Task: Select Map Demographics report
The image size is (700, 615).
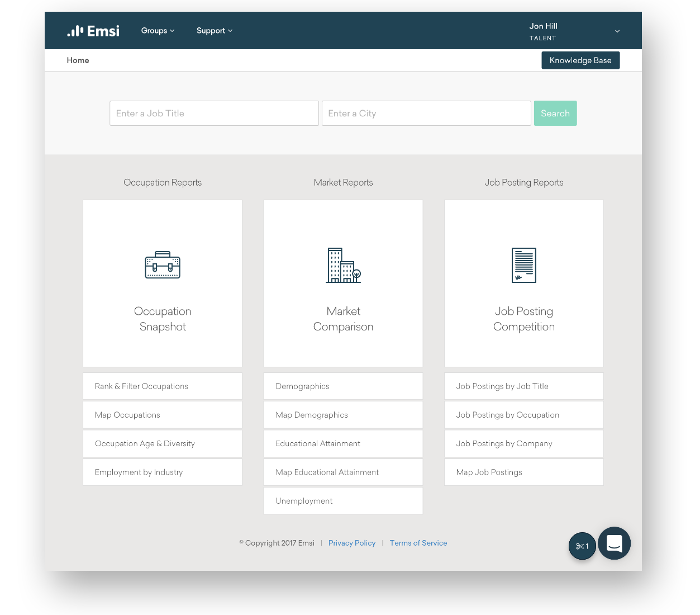Action: tap(343, 415)
